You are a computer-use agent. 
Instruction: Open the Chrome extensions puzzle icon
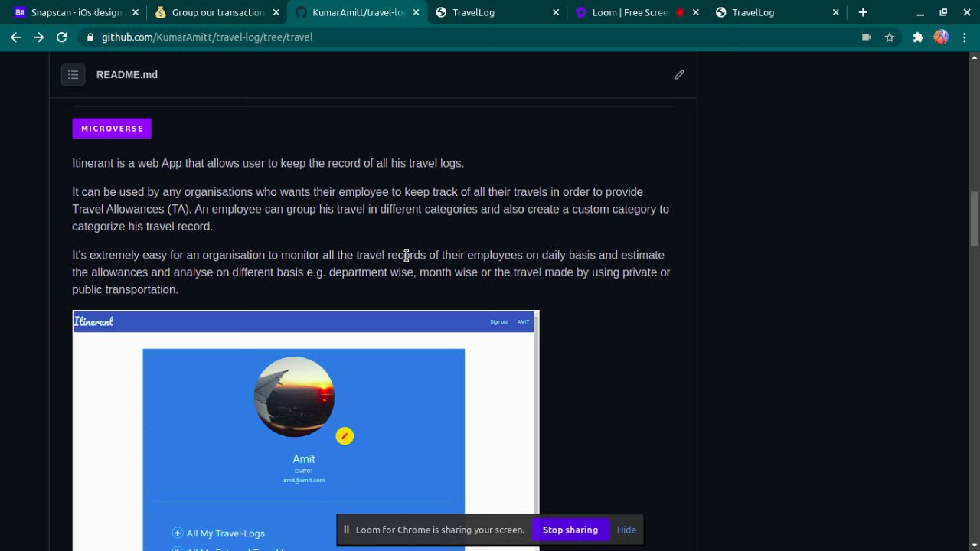tap(918, 37)
